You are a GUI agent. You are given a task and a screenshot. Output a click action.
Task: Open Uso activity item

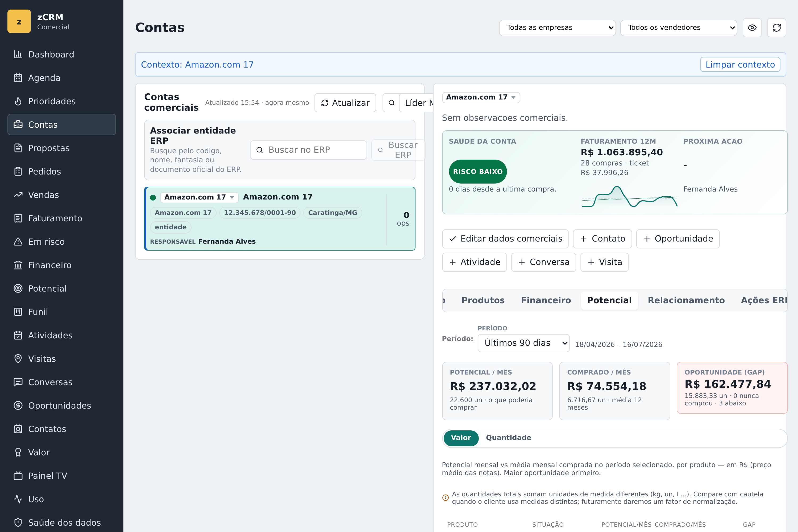tap(61, 499)
